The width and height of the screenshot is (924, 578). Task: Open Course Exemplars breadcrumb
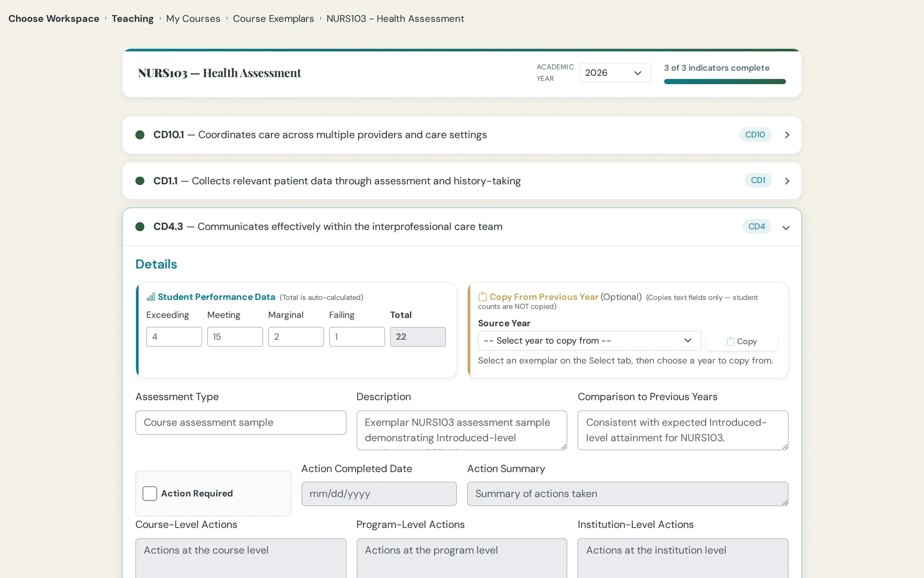273,18
